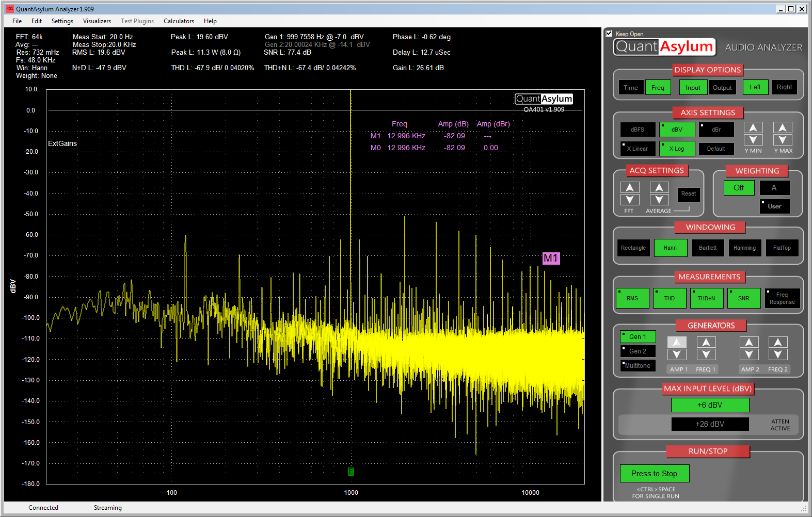This screenshot has width=812, height=517.
Task: Open the Calculators menu
Action: pyautogui.click(x=179, y=21)
